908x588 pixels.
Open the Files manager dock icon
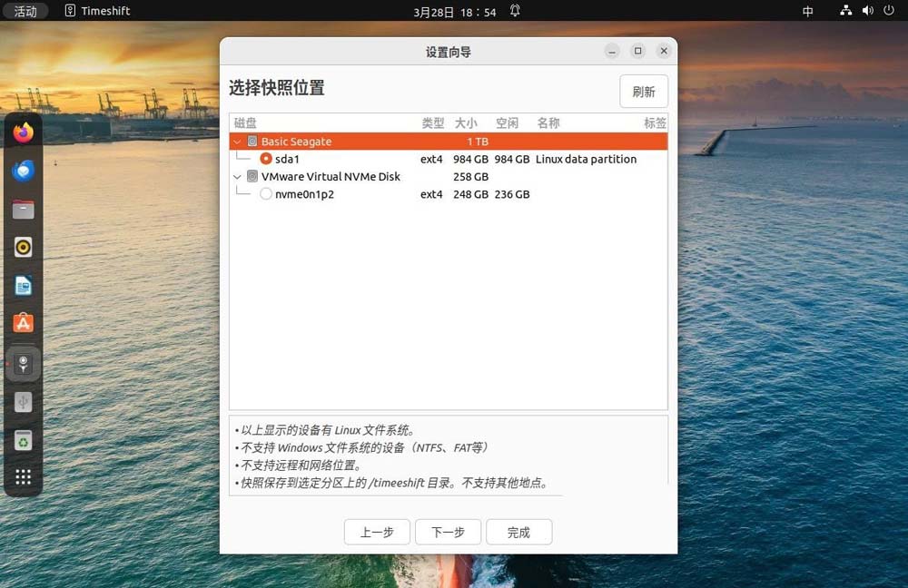pos(23,210)
